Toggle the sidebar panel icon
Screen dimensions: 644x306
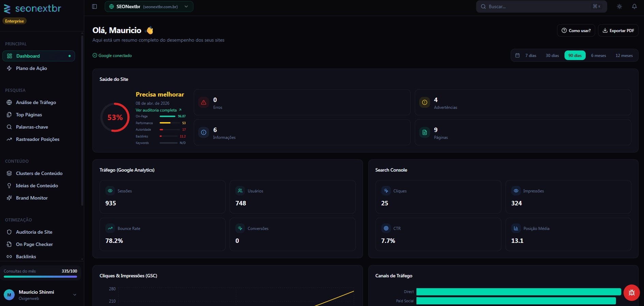pos(94,6)
